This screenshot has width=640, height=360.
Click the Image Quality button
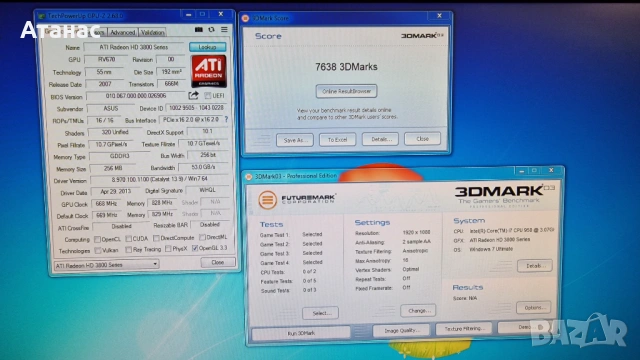(x=401, y=330)
